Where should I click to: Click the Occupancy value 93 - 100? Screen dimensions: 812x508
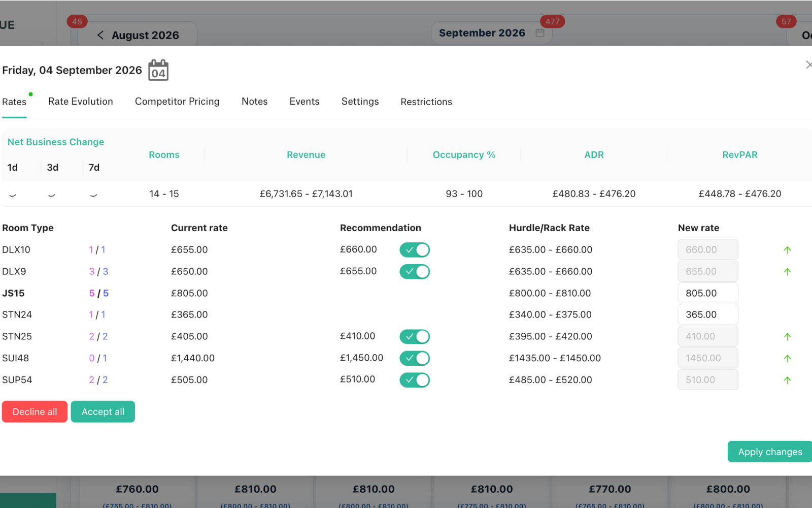click(x=464, y=194)
